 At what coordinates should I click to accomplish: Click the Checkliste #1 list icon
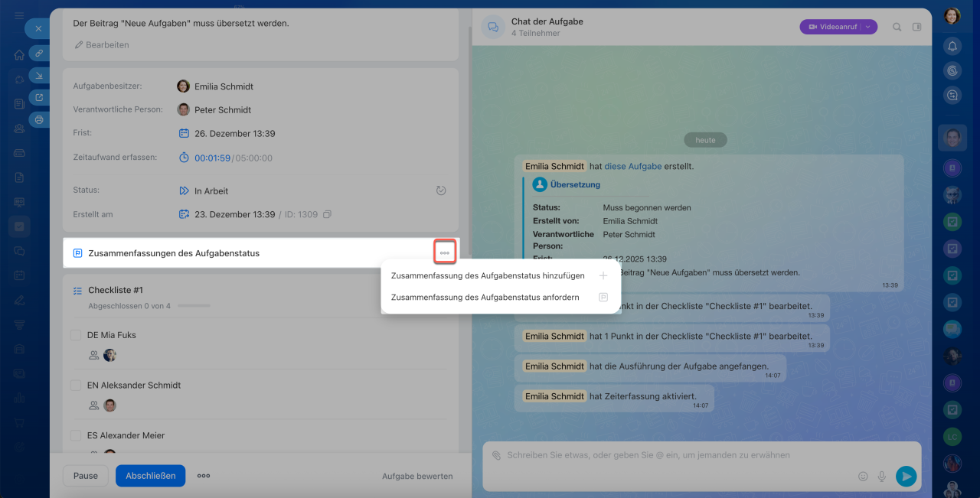[x=77, y=291]
